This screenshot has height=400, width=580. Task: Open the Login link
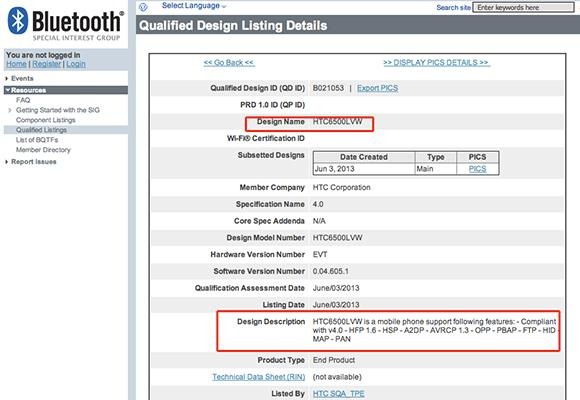76,64
